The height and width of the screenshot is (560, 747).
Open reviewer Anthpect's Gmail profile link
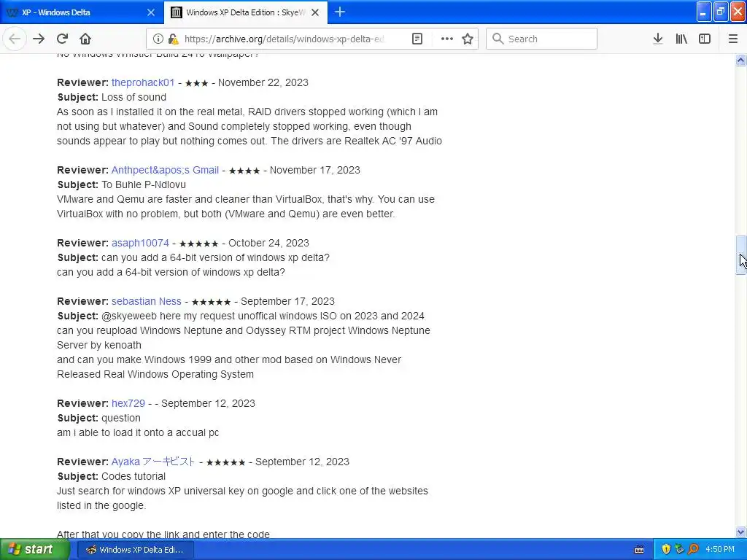165,170
